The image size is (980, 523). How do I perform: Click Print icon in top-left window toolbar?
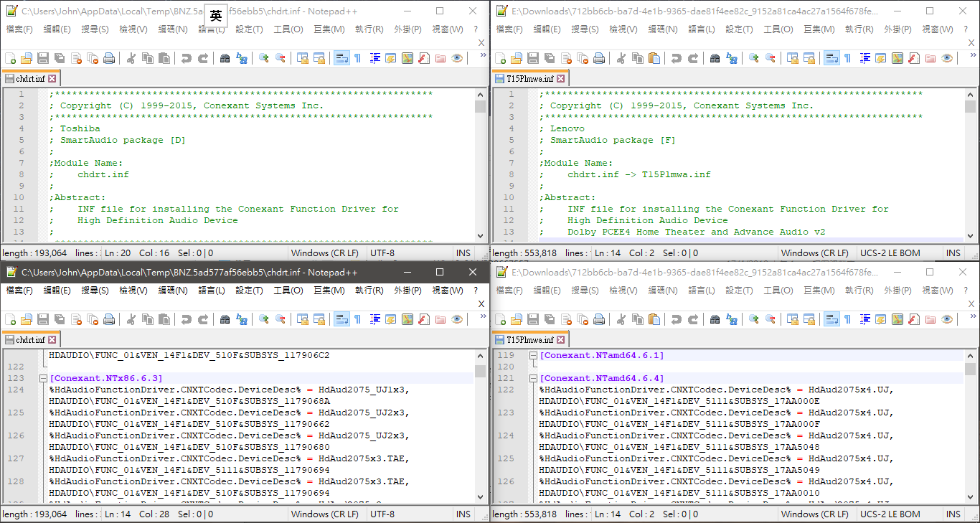109,58
